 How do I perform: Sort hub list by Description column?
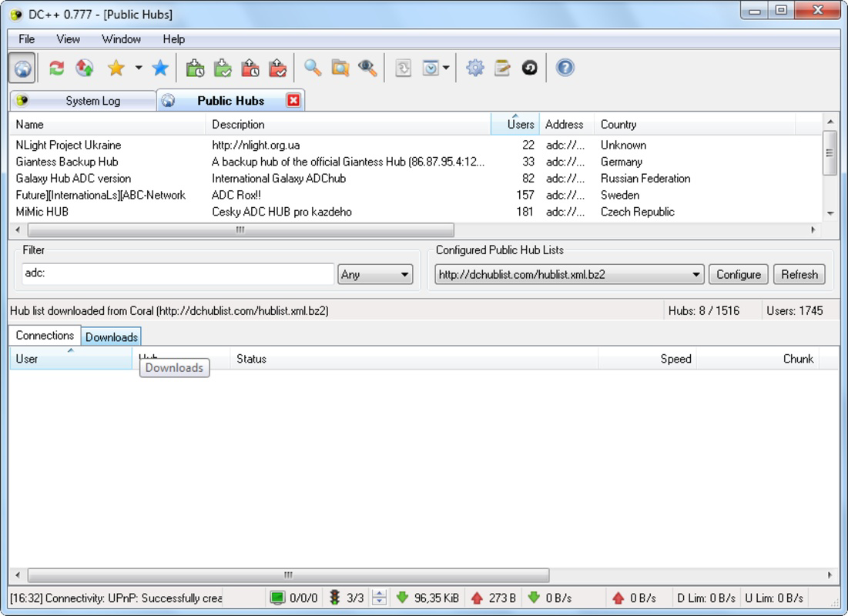pyautogui.click(x=348, y=125)
